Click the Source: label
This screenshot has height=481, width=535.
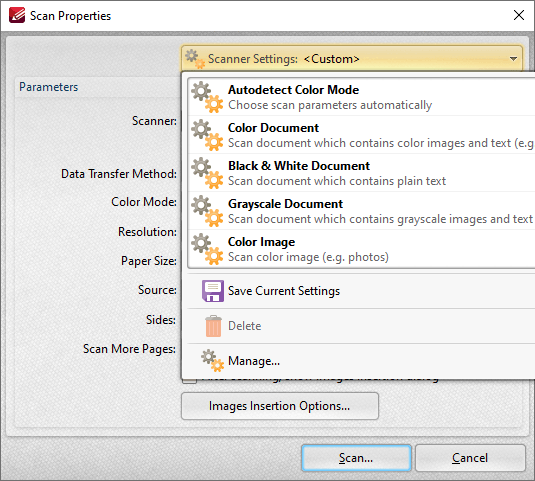(157, 290)
